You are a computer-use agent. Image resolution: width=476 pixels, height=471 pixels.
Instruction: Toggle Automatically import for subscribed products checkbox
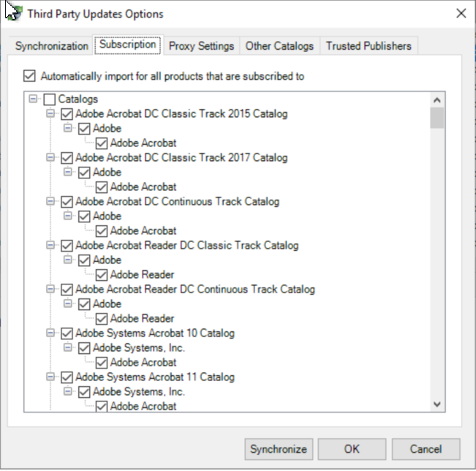[x=29, y=76]
